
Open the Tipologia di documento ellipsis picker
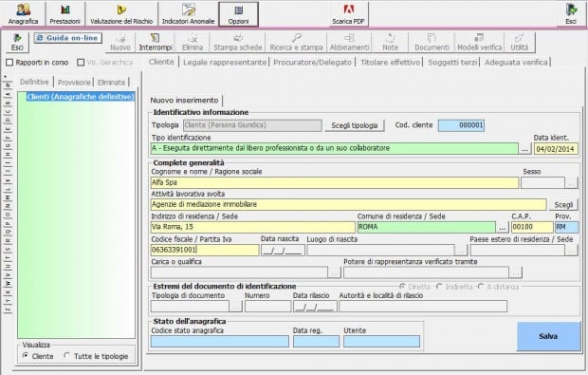click(236, 307)
